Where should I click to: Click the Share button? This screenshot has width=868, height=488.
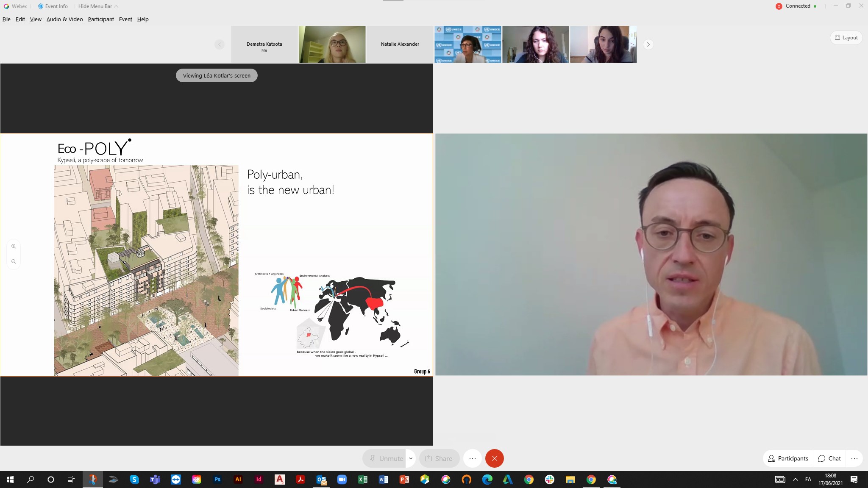coord(439,458)
